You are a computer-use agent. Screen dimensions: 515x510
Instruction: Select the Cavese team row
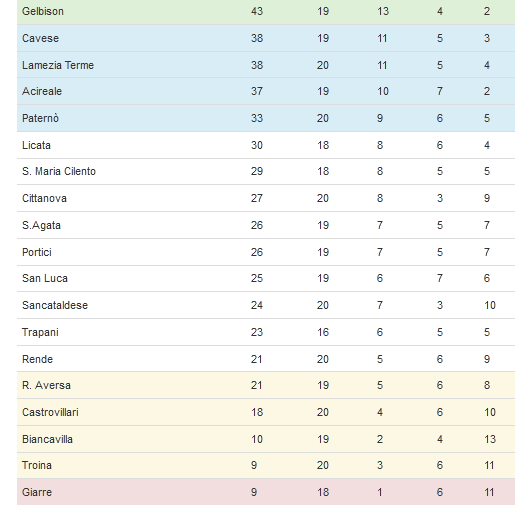click(266, 38)
